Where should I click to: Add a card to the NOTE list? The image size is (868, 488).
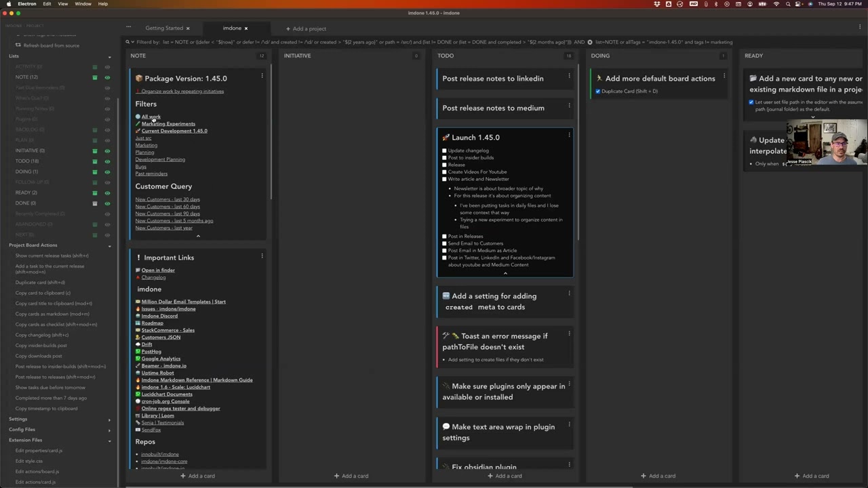[197, 476]
